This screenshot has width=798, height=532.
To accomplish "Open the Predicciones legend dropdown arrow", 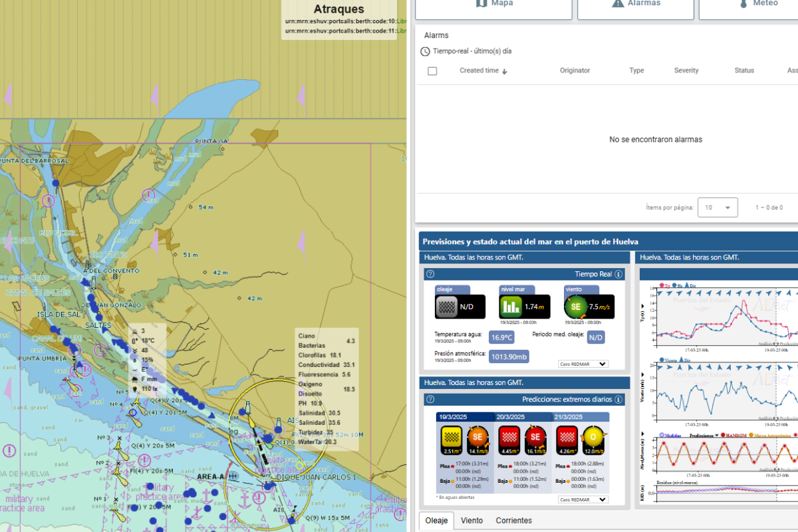I will [x=718, y=435].
